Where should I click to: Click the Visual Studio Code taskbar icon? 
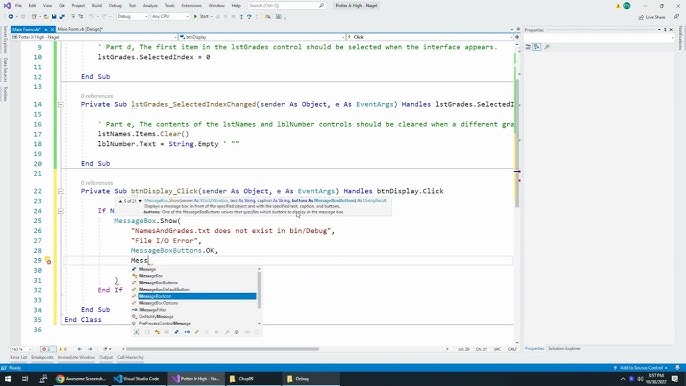136,379
